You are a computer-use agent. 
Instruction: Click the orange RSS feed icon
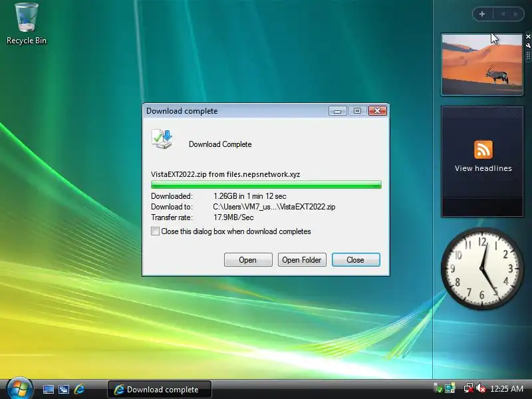(483, 150)
